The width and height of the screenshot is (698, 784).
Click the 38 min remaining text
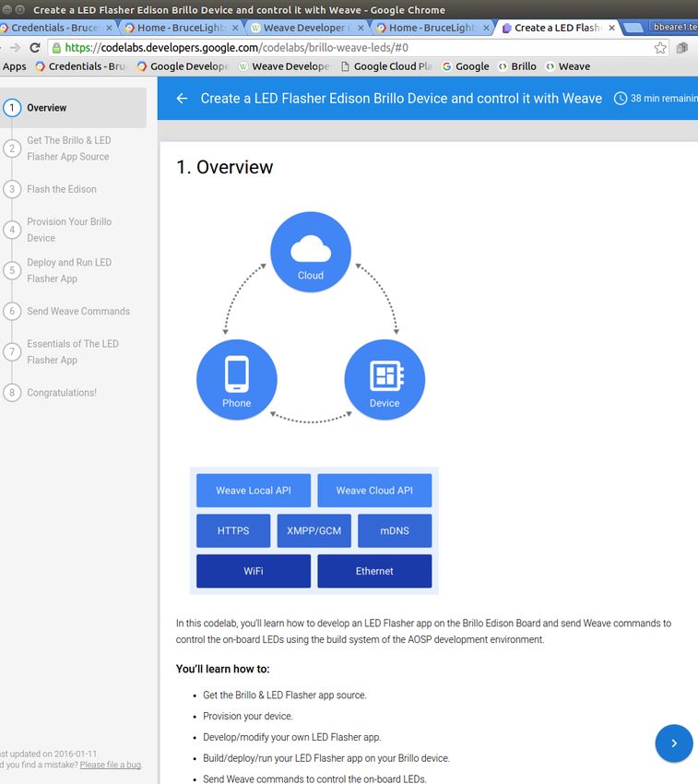click(x=664, y=99)
